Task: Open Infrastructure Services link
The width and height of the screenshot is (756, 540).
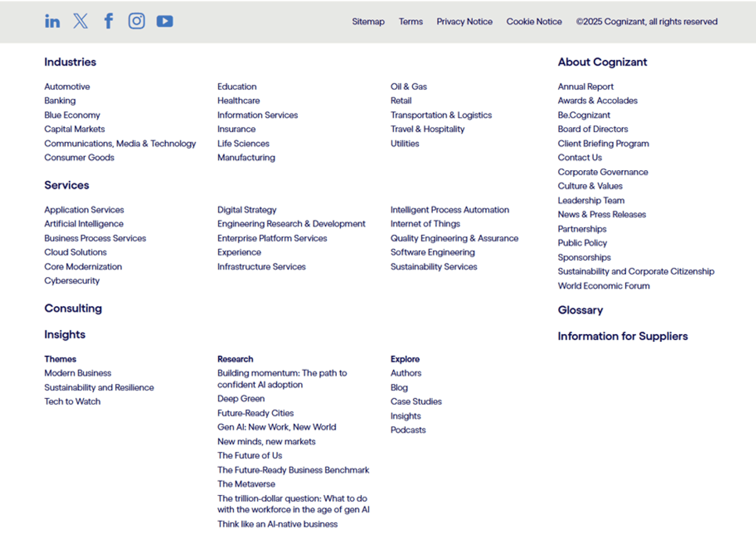Action: click(x=261, y=267)
